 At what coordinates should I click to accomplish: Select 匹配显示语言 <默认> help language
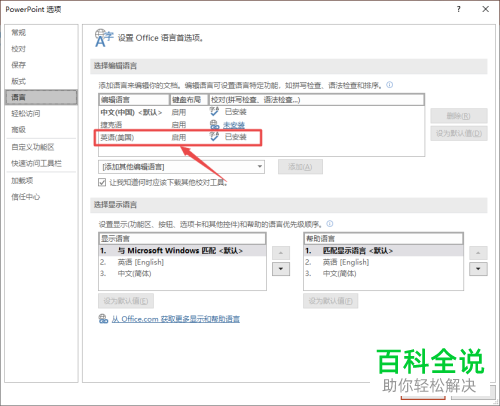(x=383, y=250)
